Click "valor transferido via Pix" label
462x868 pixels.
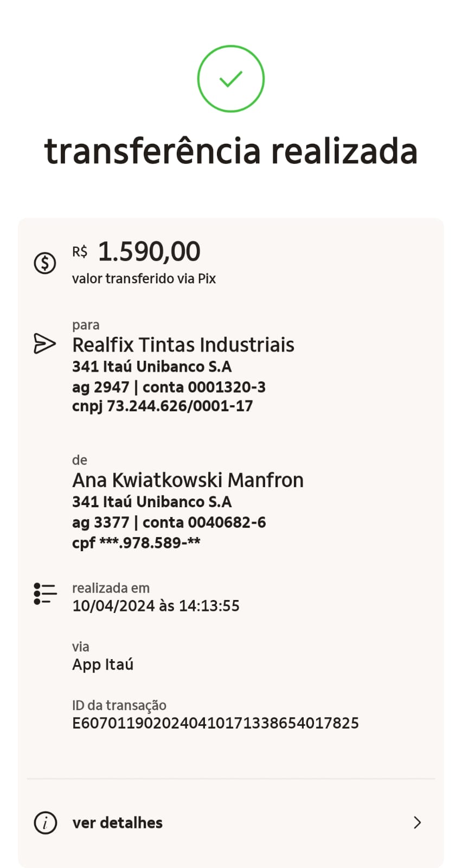click(144, 279)
